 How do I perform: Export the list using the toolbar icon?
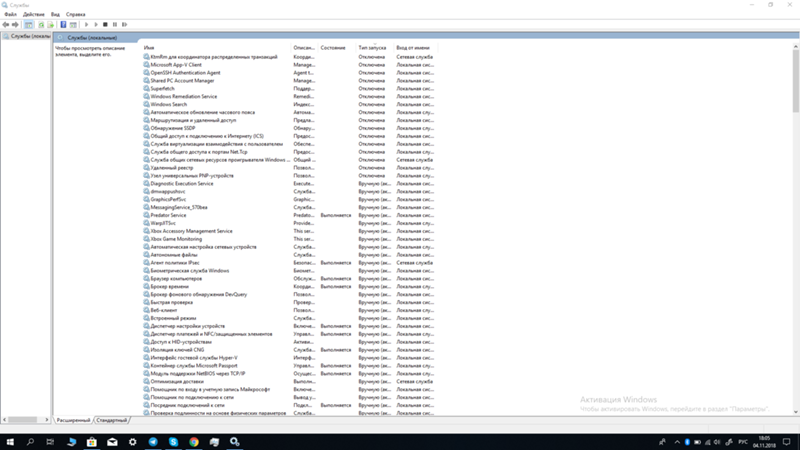coord(51,24)
